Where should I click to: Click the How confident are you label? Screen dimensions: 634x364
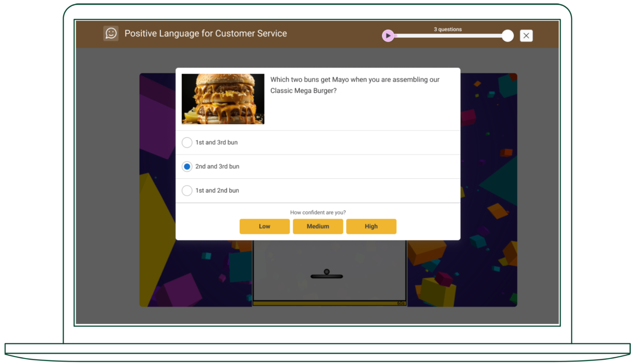[318, 212]
